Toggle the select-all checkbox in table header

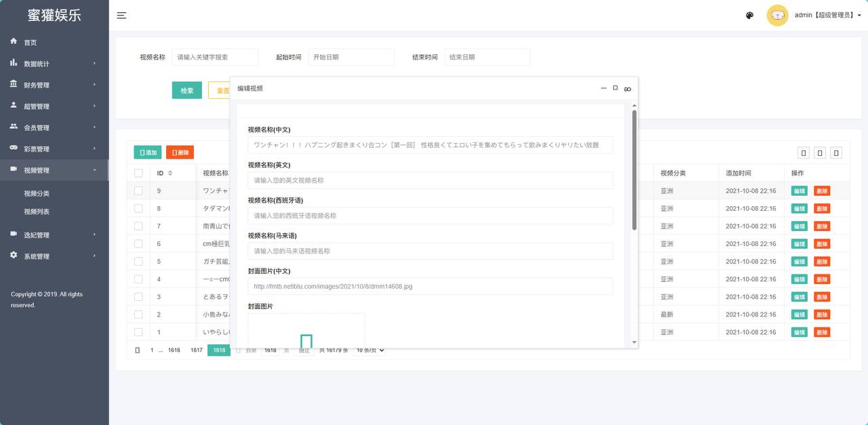pos(138,173)
